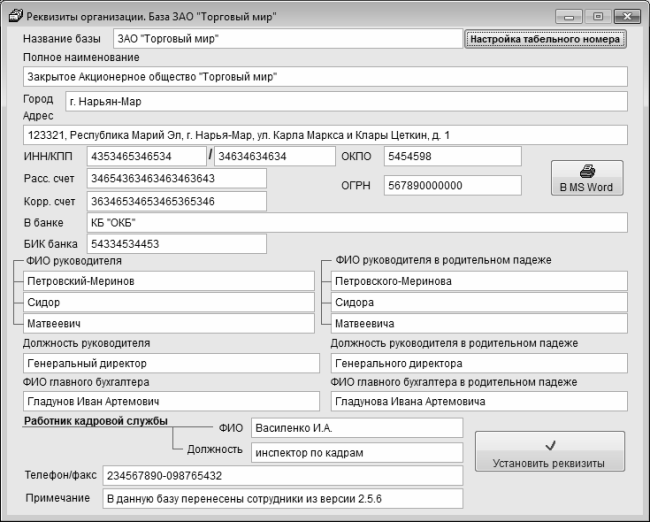
Task: Edit the Примечание field
Action: pos(283,498)
